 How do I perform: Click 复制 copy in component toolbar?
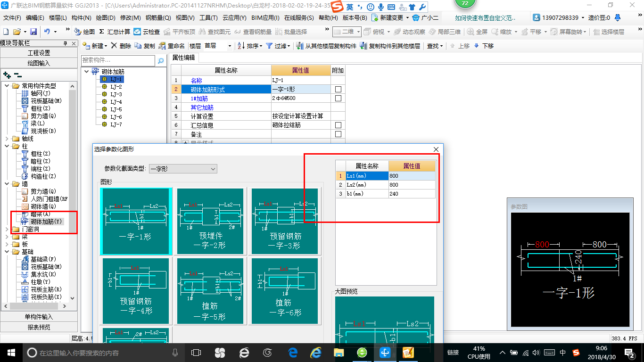(145, 46)
